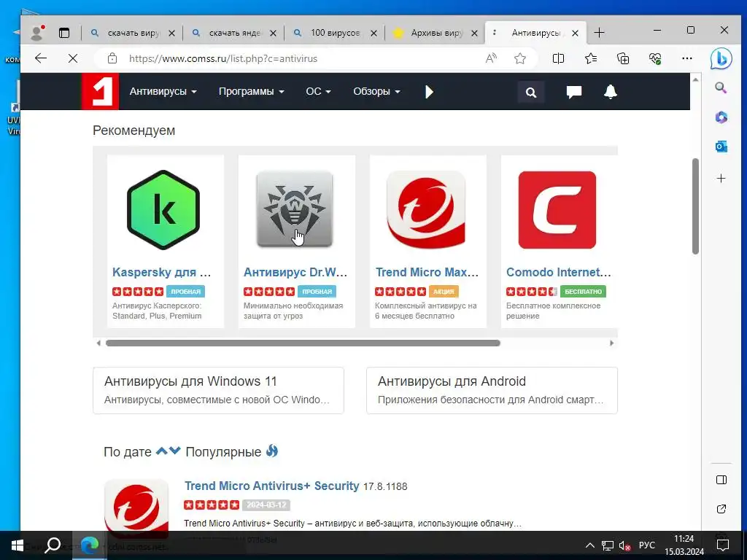Sort by date descending arrow

[175, 451]
